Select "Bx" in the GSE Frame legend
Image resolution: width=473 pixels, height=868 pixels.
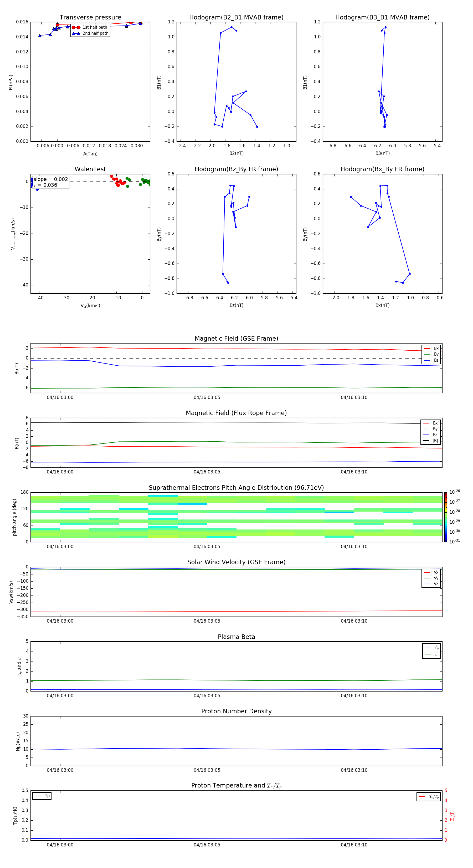(x=436, y=349)
